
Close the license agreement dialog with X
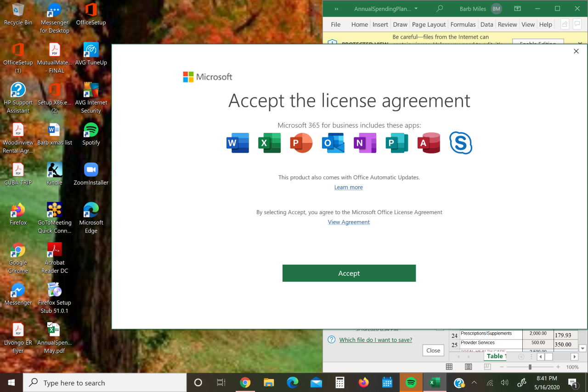tap(576, 51)
